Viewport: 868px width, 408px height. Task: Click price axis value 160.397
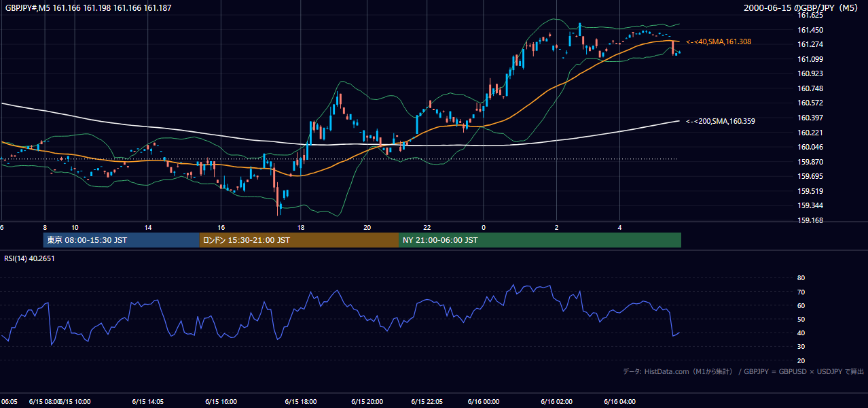click(810, 118)
